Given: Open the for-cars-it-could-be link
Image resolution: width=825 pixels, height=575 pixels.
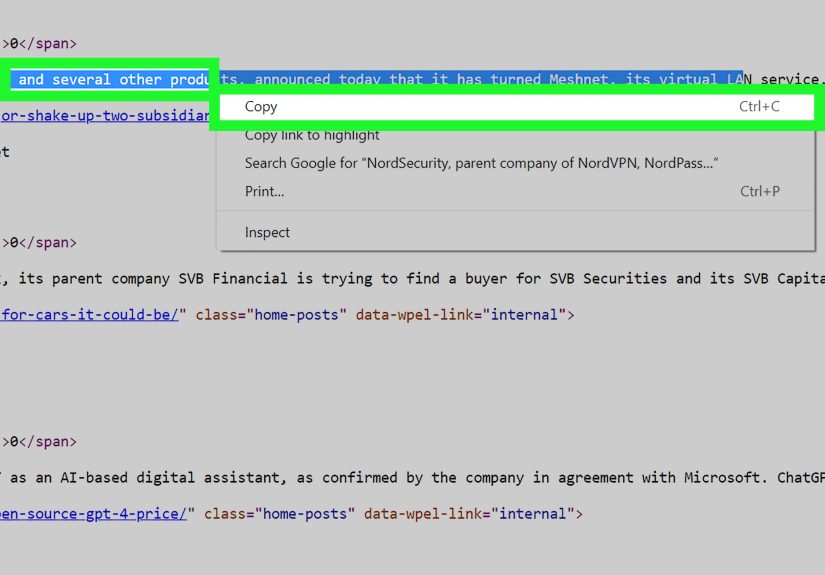Looking at the screenshot, I should coord(89,315).
